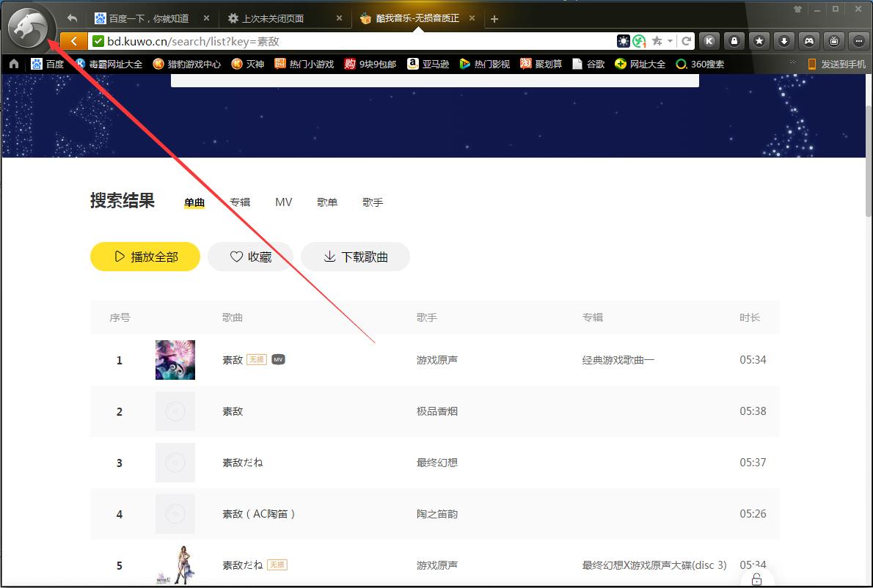Click the album thumbnail of song 1
The width and height of the screenshot is (873, 588).
point(175,360)
